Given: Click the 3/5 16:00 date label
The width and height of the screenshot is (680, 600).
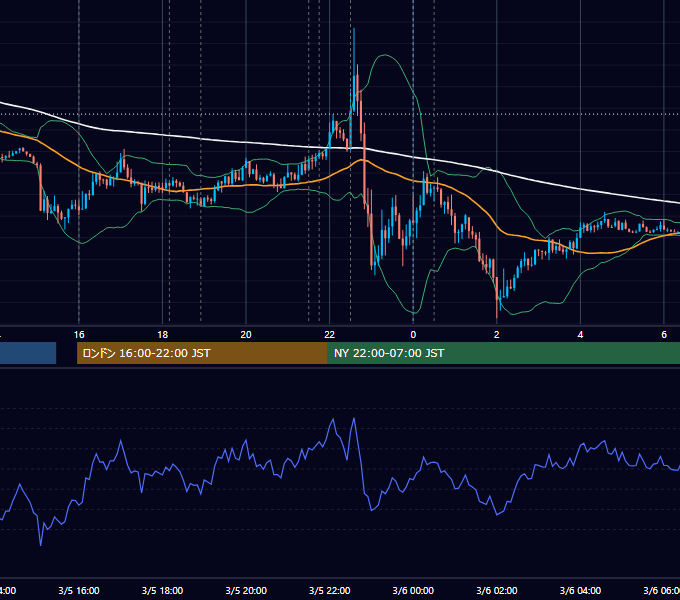Looking at the screenshot, I should (79, 590).
